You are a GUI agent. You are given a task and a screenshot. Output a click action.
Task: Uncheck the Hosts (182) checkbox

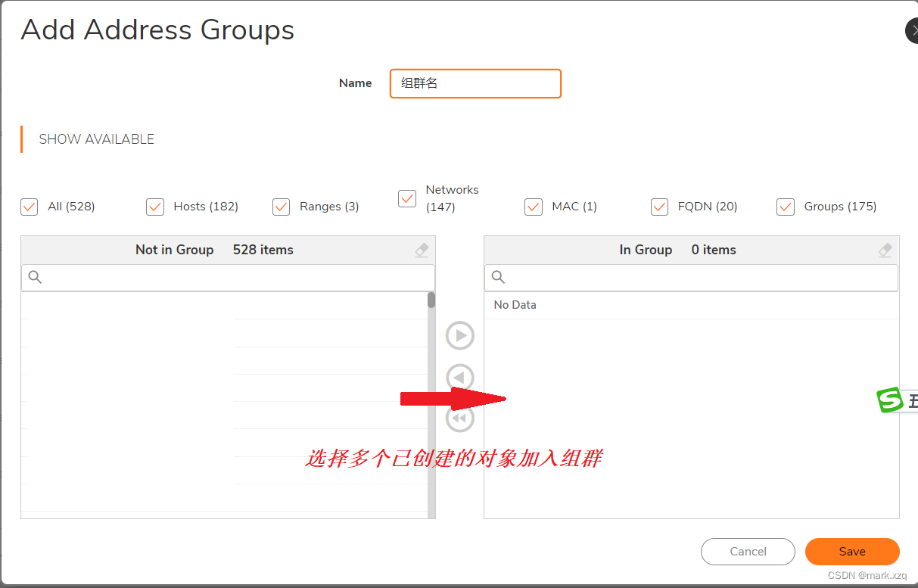tap(155, 206)
